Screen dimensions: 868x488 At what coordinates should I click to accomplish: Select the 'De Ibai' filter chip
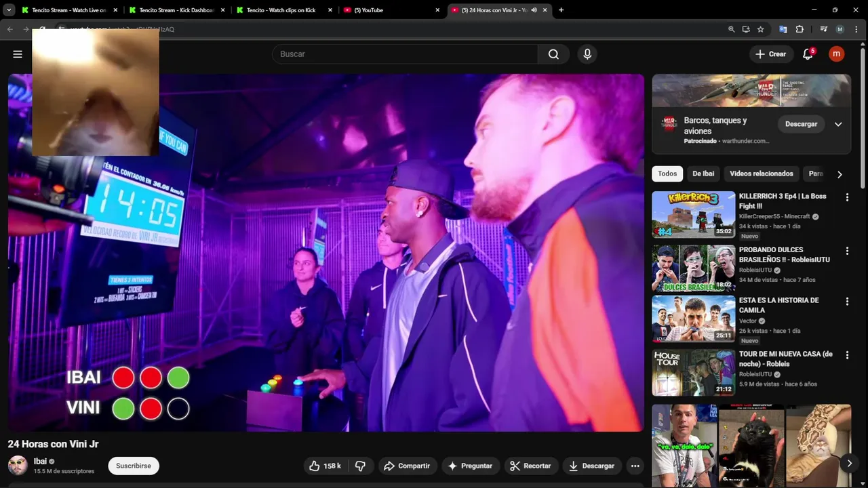tap(703, 174)
